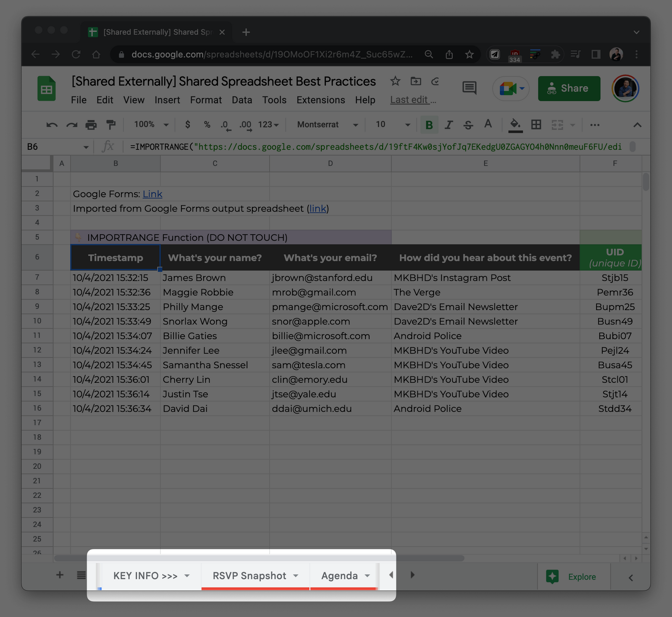Image resolution: width=672 pixels, height=617 pixels.
Task: Open the fill color tool
Action: [516, 125]
